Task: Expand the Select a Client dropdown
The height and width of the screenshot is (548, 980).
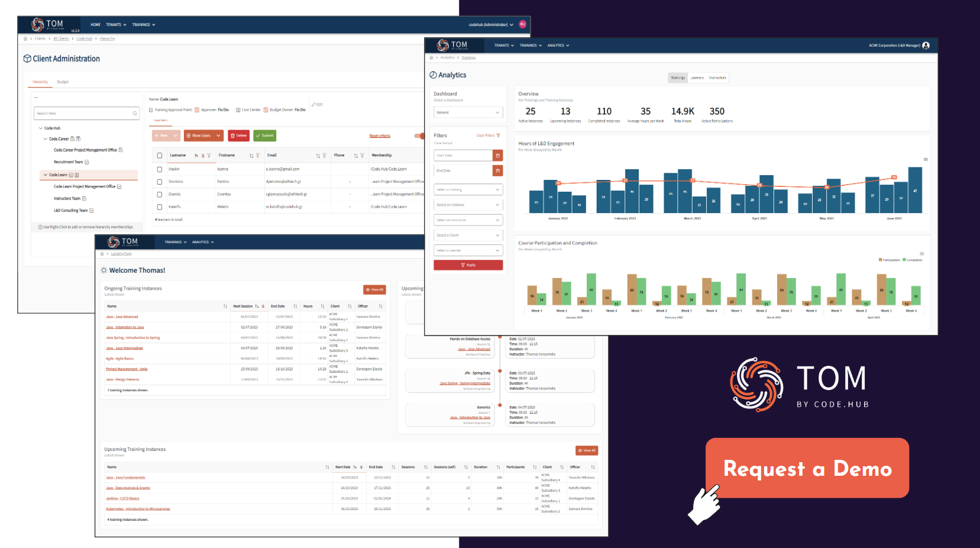Action: 468,236
